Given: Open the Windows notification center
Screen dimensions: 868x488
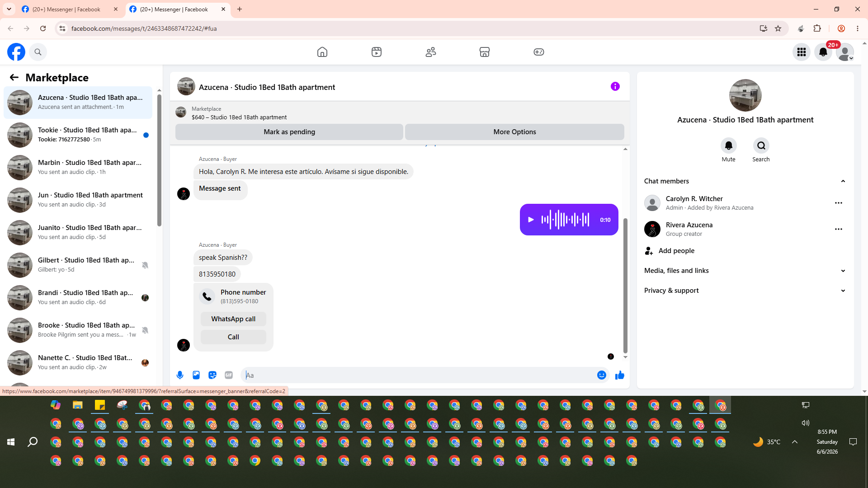Looking at the screenshot, I should [853, 442].
